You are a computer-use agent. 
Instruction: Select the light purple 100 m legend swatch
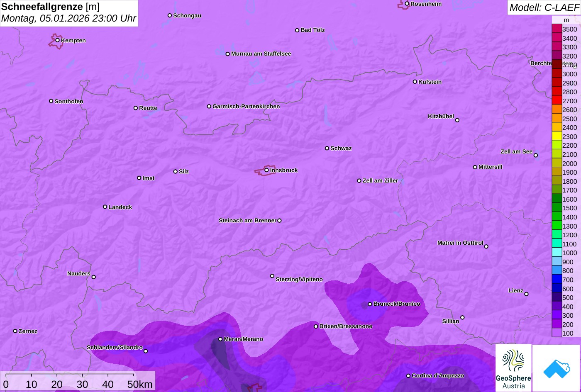point(557,333)
